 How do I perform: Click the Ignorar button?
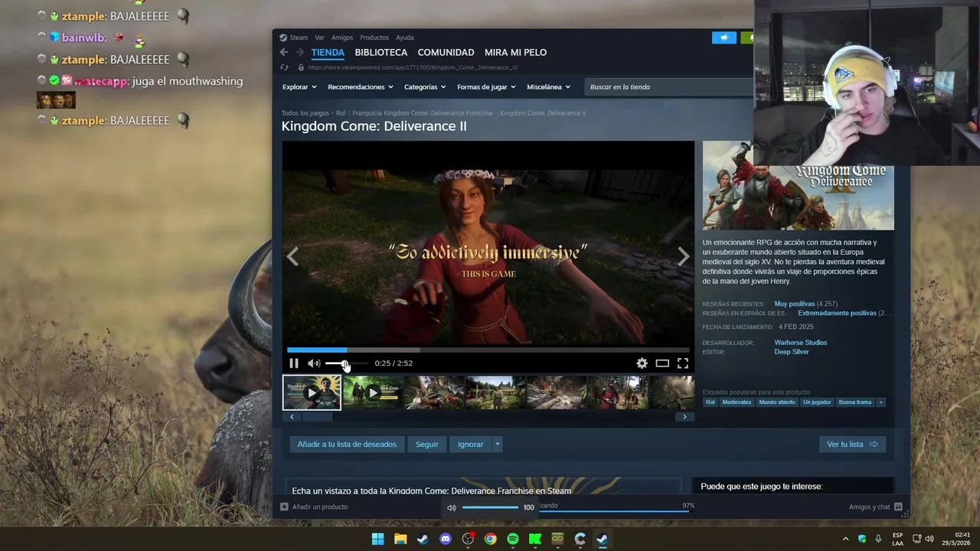tap(470, 445)
